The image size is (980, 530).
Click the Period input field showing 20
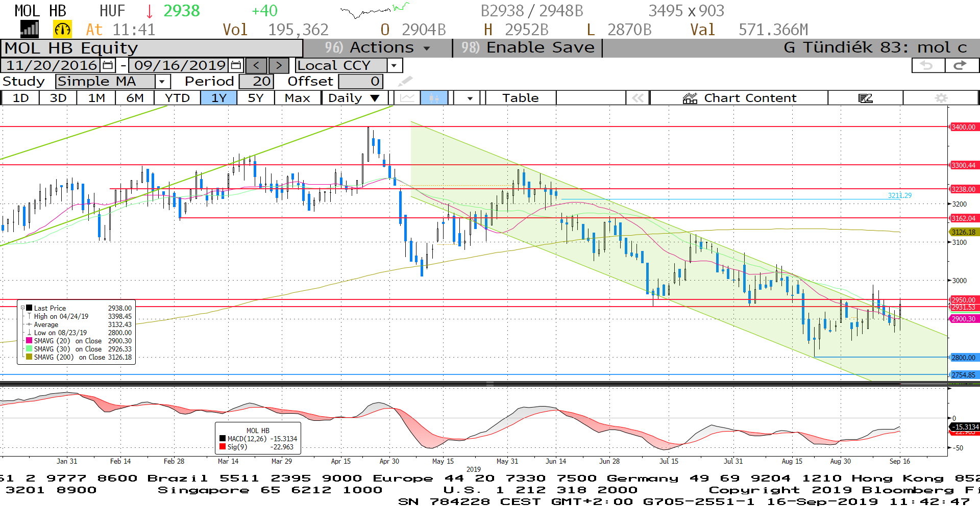[x=257, y=81]
